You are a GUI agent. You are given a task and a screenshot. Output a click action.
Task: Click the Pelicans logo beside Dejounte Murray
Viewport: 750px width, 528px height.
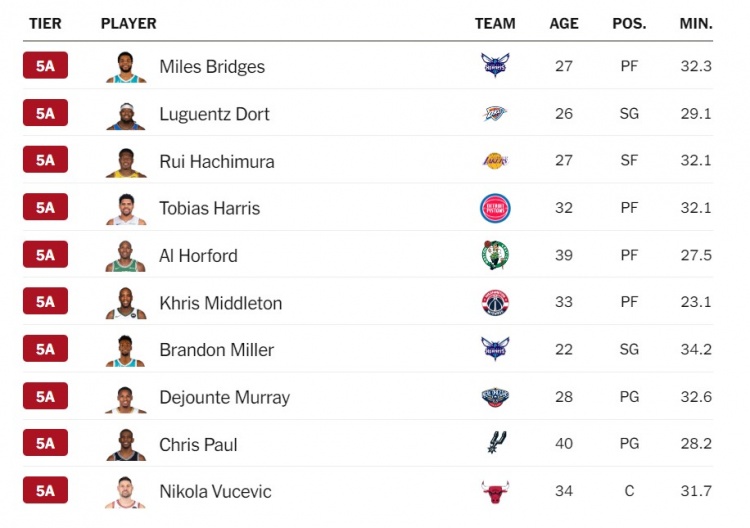tap(494, 397)
